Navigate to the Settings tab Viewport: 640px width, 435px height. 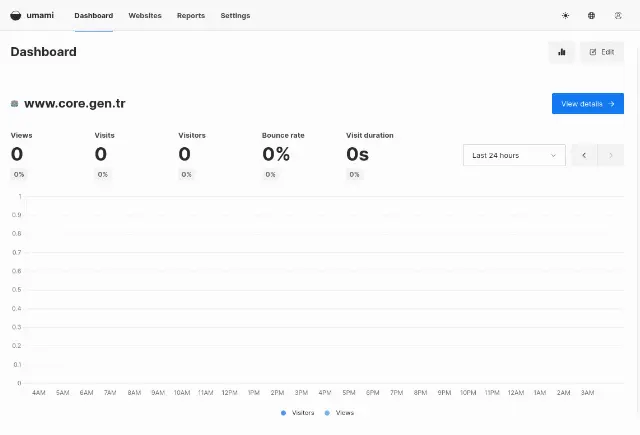pyautogui.click(x=235, y=16)
